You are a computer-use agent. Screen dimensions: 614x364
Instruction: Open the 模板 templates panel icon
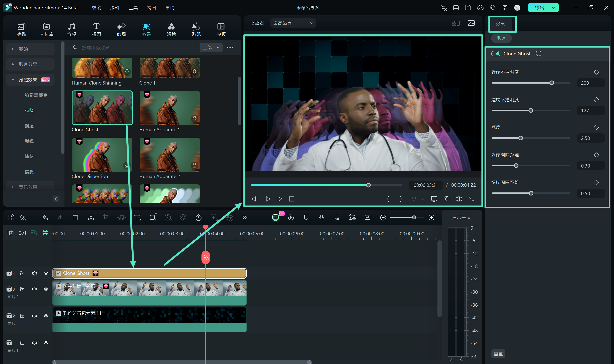tap(221, 30)
